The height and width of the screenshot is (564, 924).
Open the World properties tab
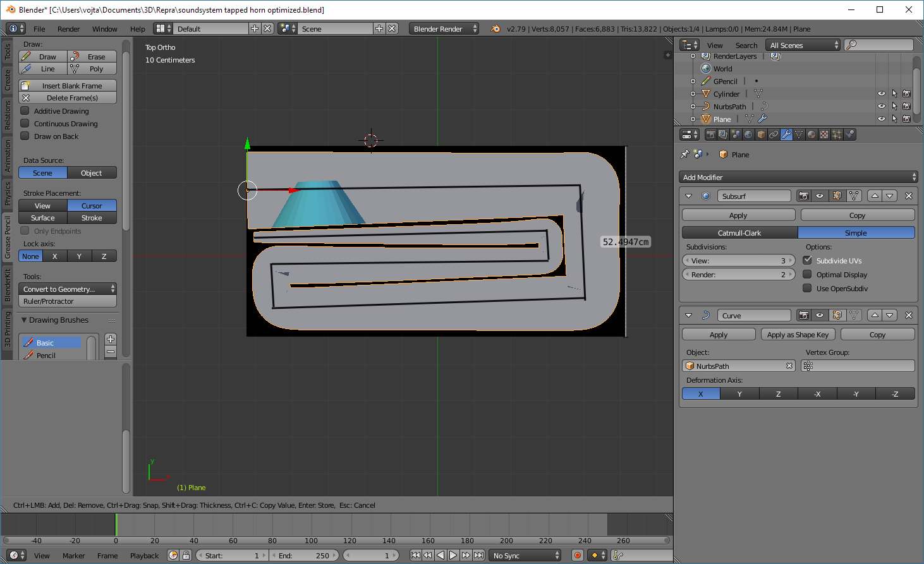point(748,135)
